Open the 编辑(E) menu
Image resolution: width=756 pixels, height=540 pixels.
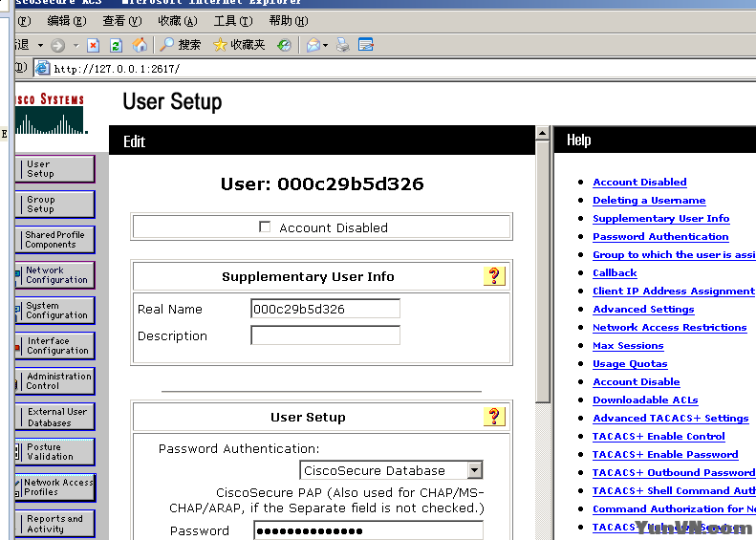67,21
